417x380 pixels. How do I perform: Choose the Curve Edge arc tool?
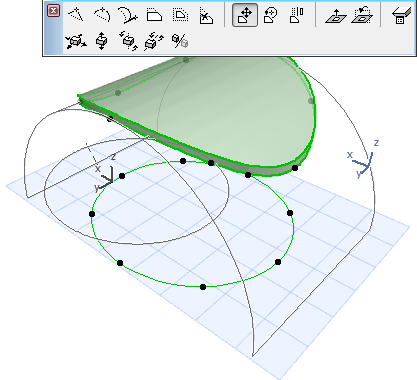(102, 15)
